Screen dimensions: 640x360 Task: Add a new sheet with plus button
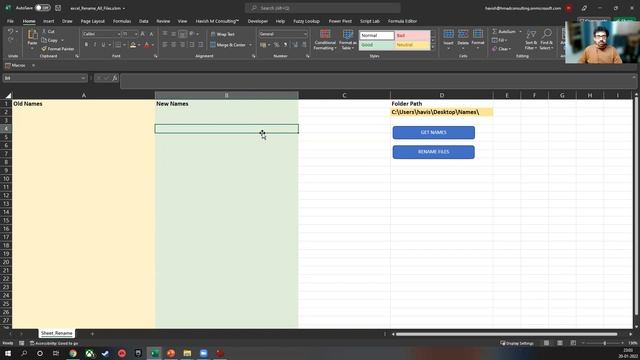[92, 334]
